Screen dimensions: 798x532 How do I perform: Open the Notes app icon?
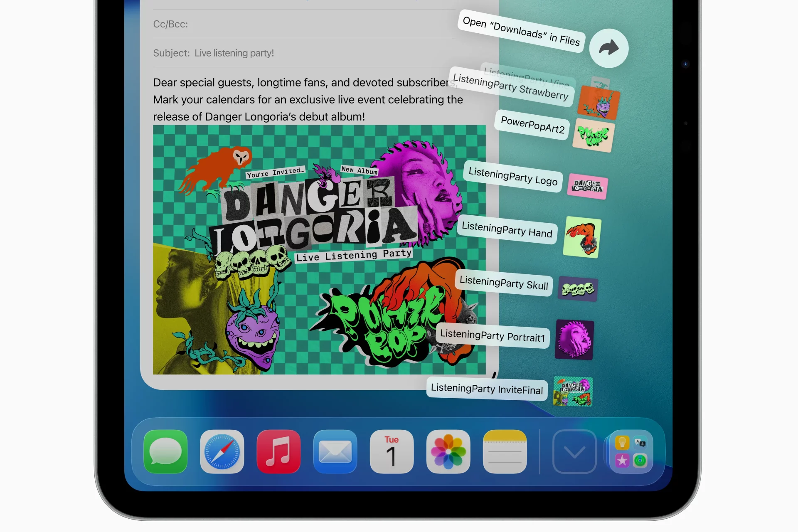tap(505, 452)
